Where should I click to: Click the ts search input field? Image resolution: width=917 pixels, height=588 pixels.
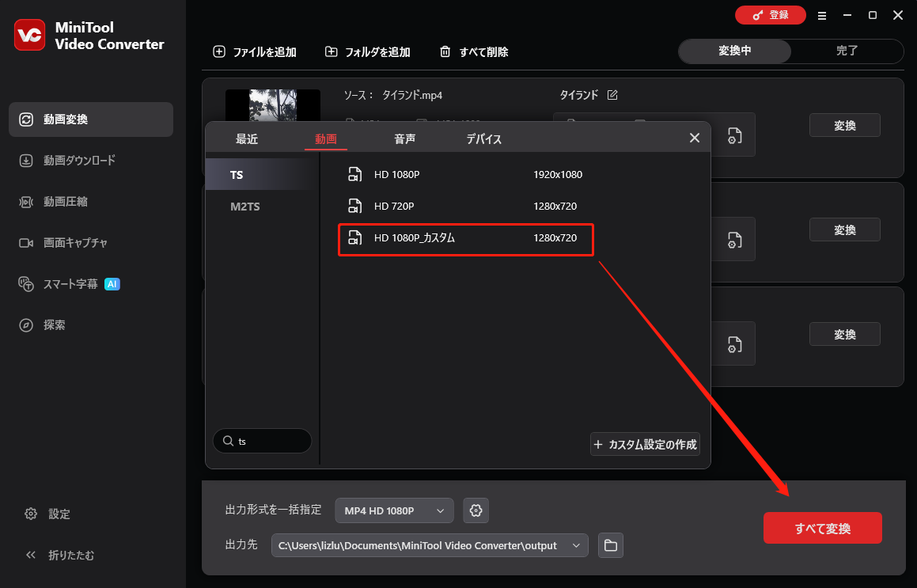(x=262, y=441)
